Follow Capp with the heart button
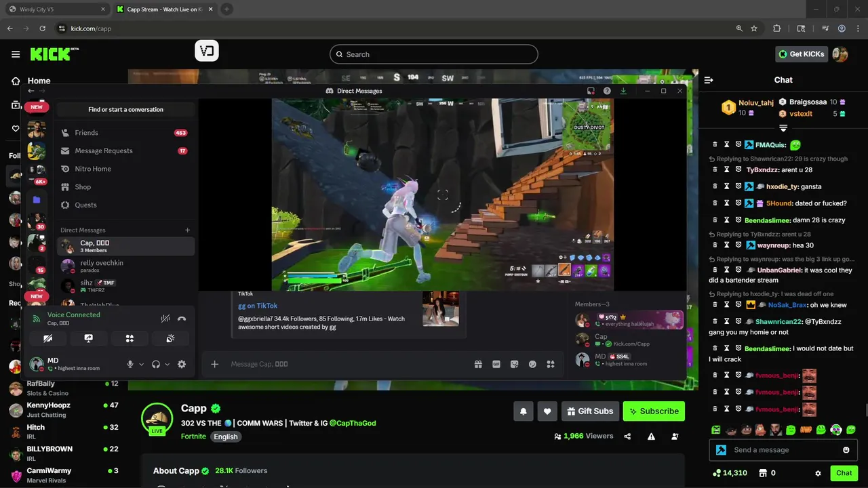Image resolution: width=868 pixels, height=488 pixels. [x=547, y=411]
